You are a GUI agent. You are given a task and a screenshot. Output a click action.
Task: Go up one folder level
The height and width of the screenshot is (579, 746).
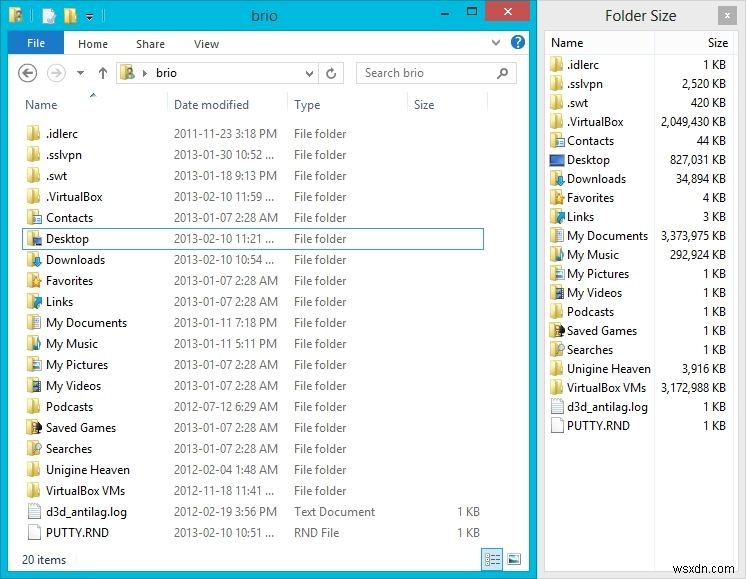(103, 73)
